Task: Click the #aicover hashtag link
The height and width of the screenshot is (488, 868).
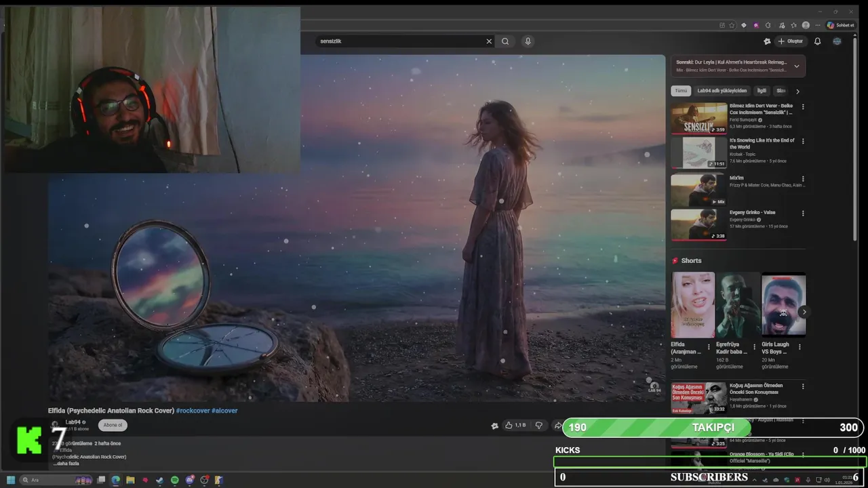Action: click(224, 411)
